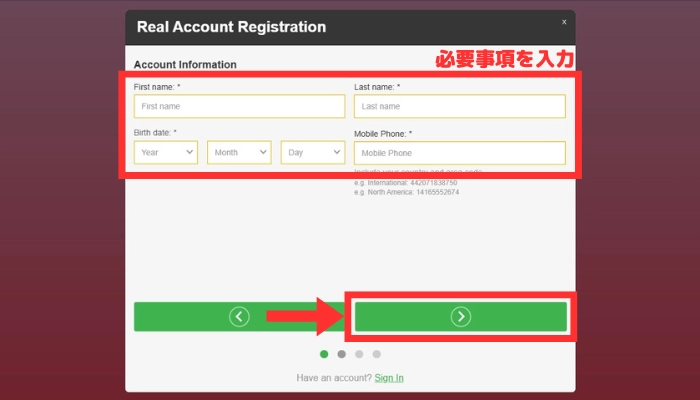Close the Real Account Registration dialog

(x=563, y=21)
